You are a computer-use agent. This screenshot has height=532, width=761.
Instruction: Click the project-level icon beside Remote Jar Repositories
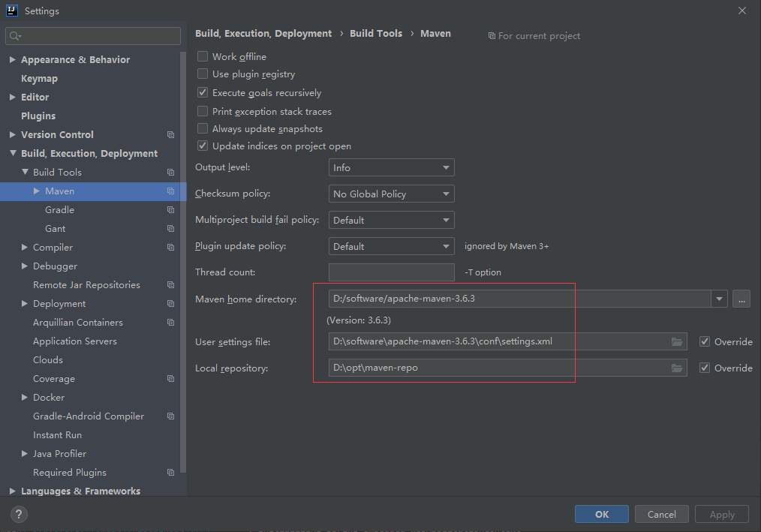pyautogui.click(x=171, y=285)
